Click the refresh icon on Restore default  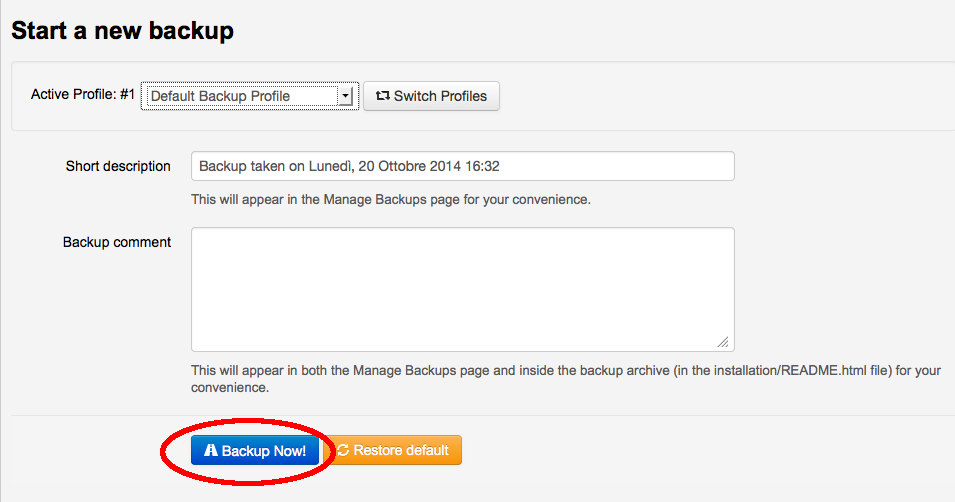(x=342, y=451)
